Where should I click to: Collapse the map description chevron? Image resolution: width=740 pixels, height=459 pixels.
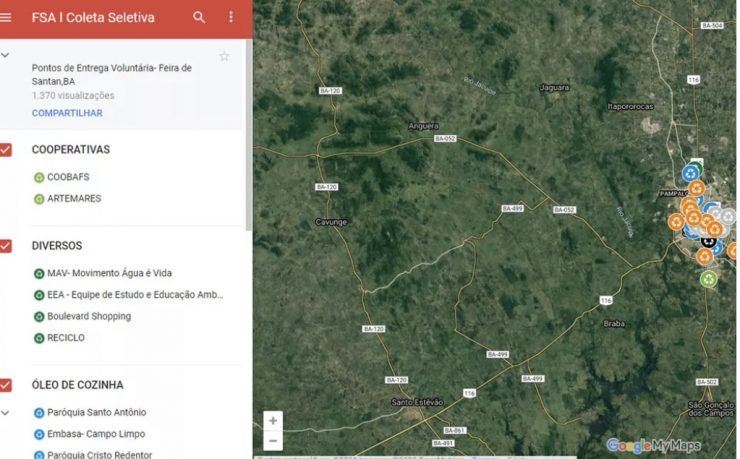tap(6, 56)
